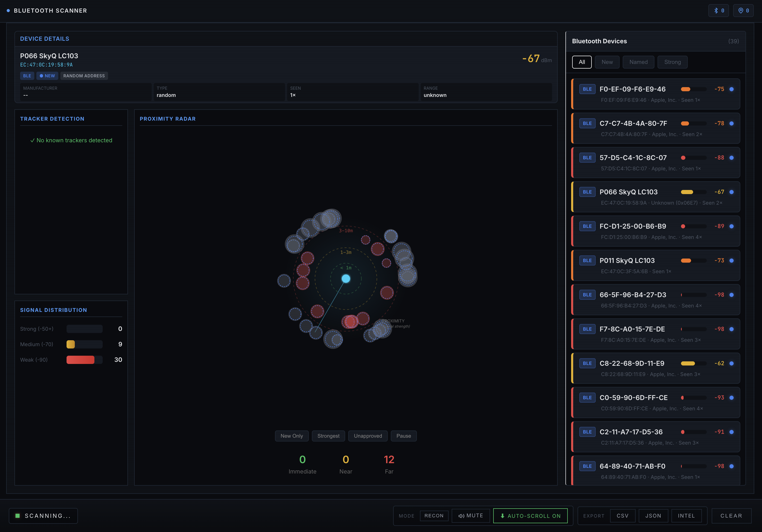Click the green scanning status indicator
Image resolution: width=762 pixels, height=532 pixels.
(18, 516)
